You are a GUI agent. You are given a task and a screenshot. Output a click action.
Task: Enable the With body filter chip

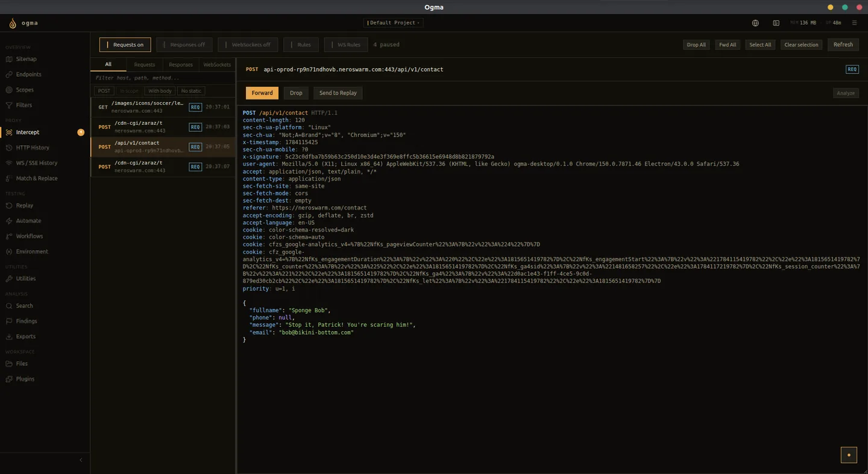[160, 91]
